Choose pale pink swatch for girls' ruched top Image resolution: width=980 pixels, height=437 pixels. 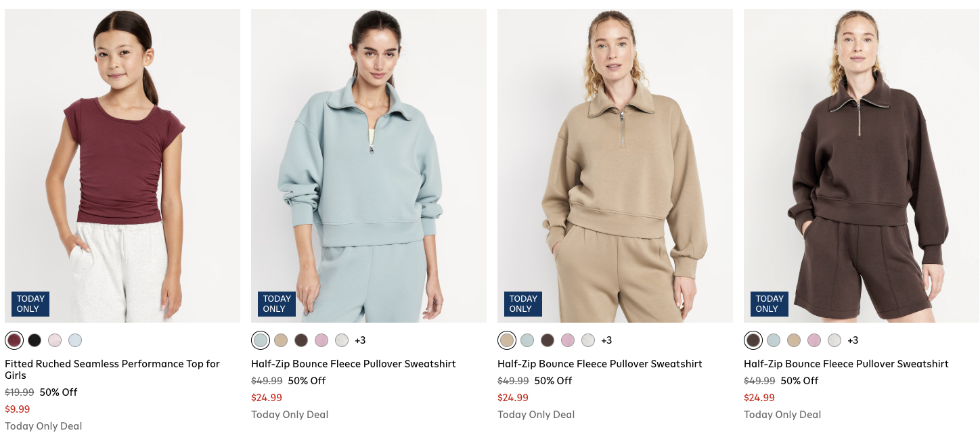[x=55, y=340]
